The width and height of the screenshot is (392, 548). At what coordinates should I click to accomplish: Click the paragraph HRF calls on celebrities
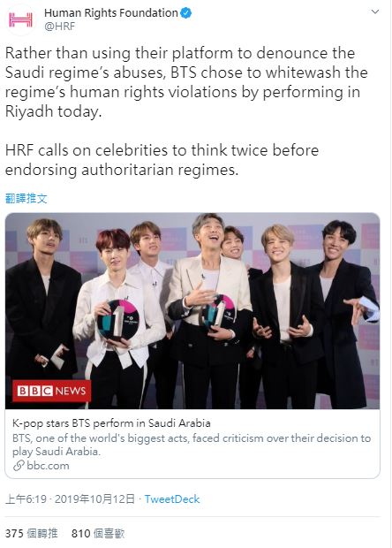162,160
